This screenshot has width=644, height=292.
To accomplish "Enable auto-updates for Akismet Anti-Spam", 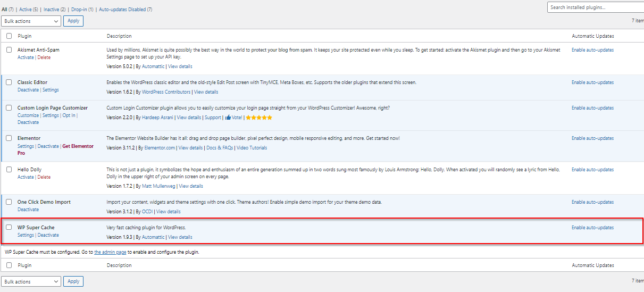I will point(592,50).
